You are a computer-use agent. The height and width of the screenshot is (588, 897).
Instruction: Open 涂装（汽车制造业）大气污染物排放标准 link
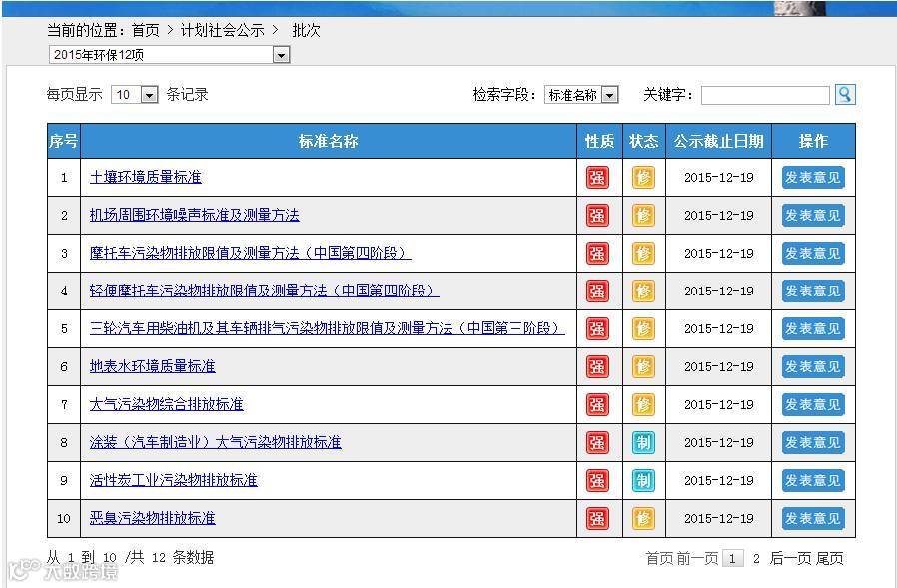point(215,442)
